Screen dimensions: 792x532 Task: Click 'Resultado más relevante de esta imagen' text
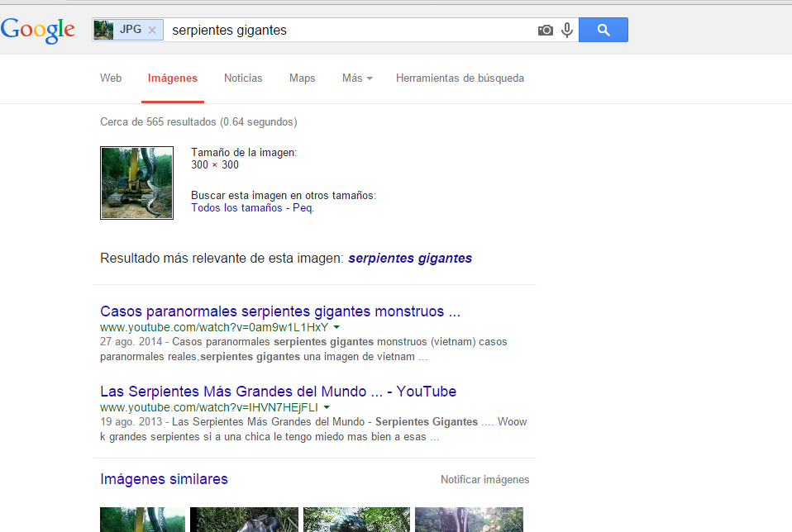point(222,259)
